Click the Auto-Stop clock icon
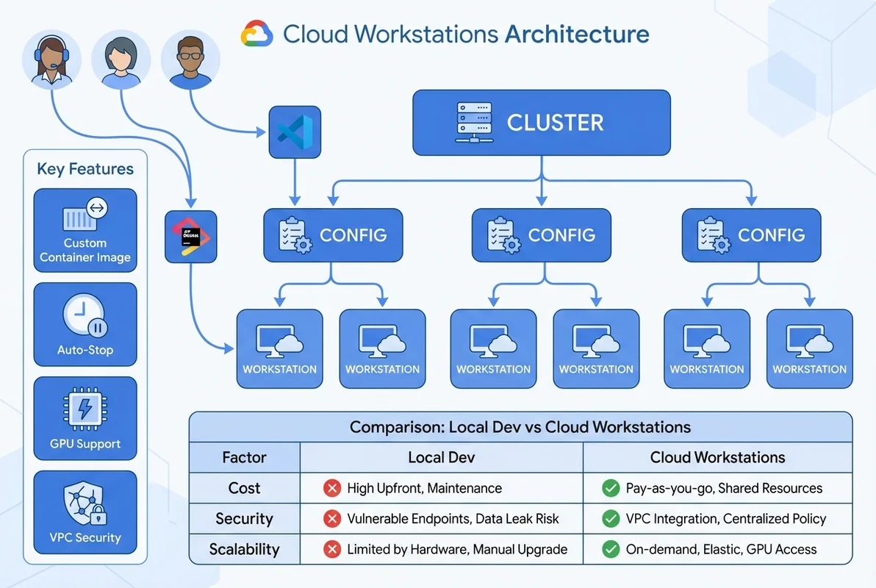876x588 pixels. point(85,315)
